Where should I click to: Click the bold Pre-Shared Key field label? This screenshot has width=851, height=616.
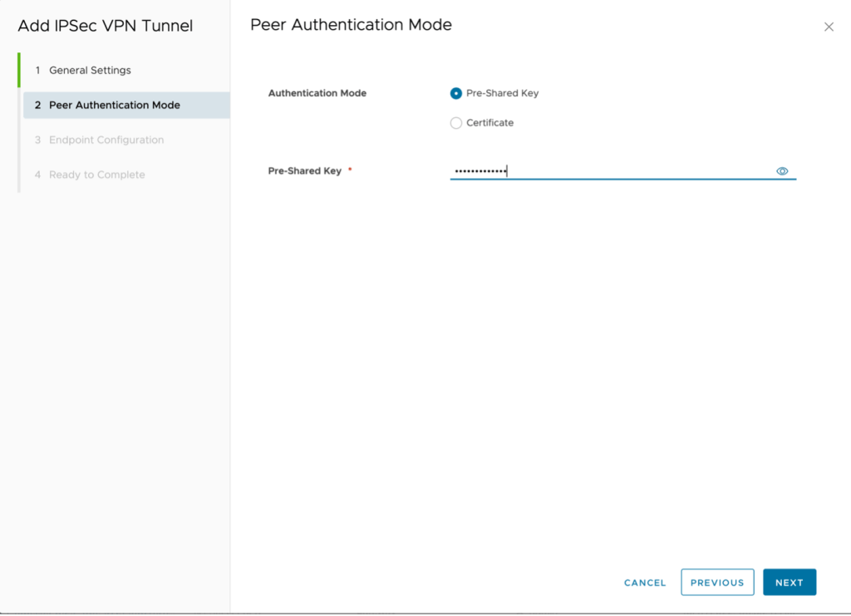pyautogui.click(x=304, y=171)
